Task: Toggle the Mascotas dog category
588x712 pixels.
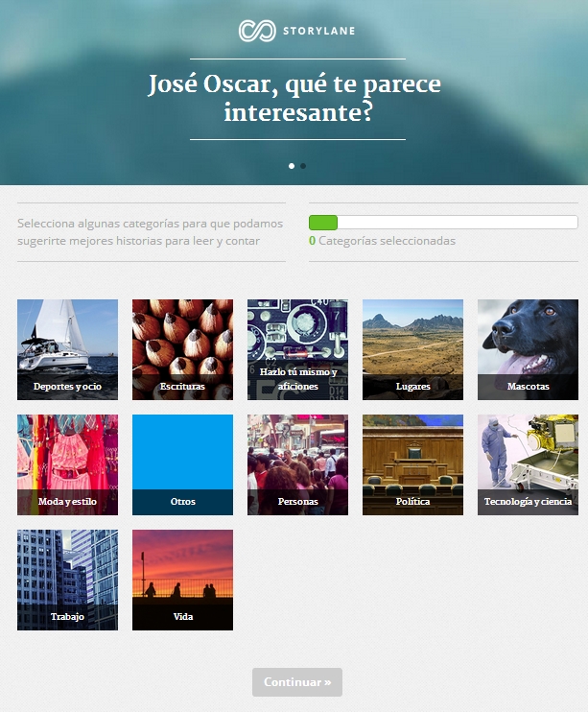Action: click(x=528, y=349)
